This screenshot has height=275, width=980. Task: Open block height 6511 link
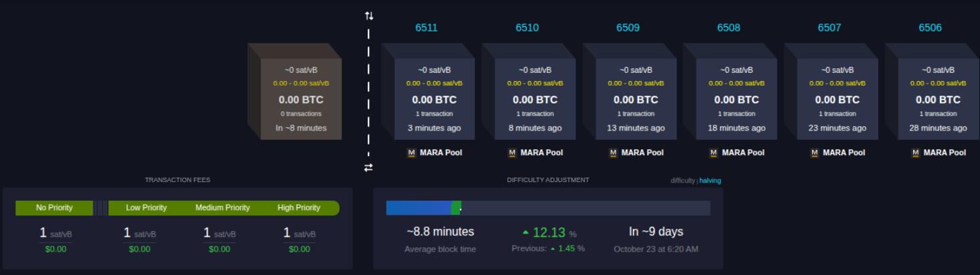coord(426,28)
